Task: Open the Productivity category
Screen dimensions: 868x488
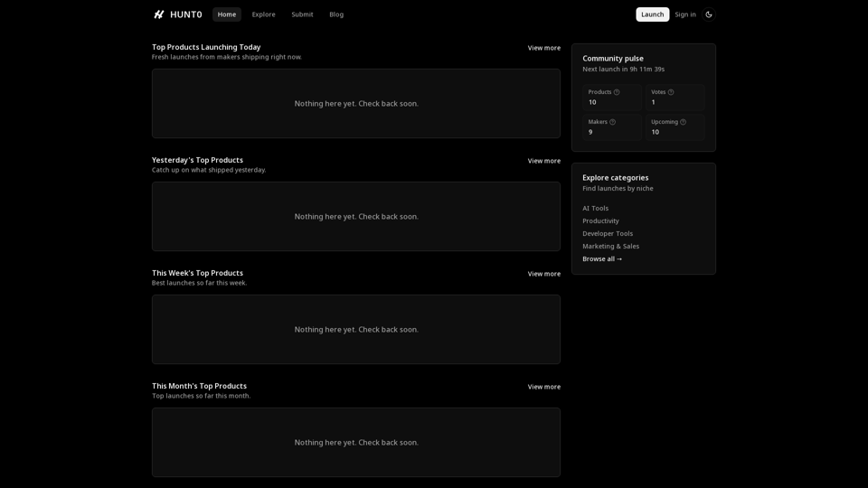Action: (600, 221)
